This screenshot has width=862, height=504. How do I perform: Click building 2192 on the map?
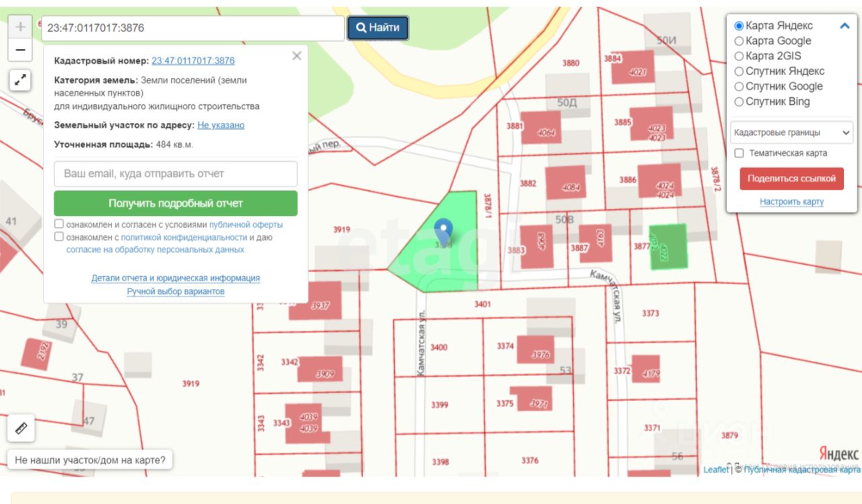coord(36,354)
